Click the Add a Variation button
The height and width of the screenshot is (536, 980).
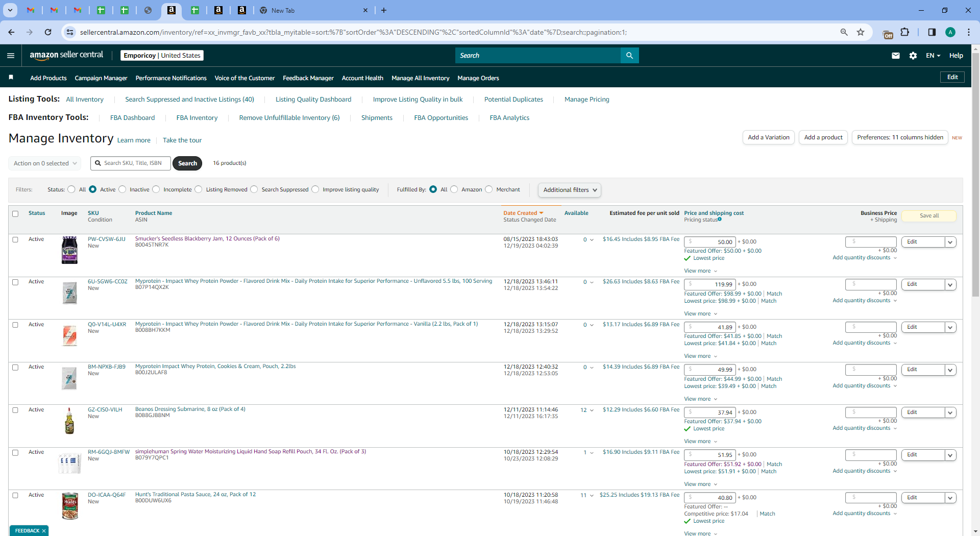tap(769, 137)
